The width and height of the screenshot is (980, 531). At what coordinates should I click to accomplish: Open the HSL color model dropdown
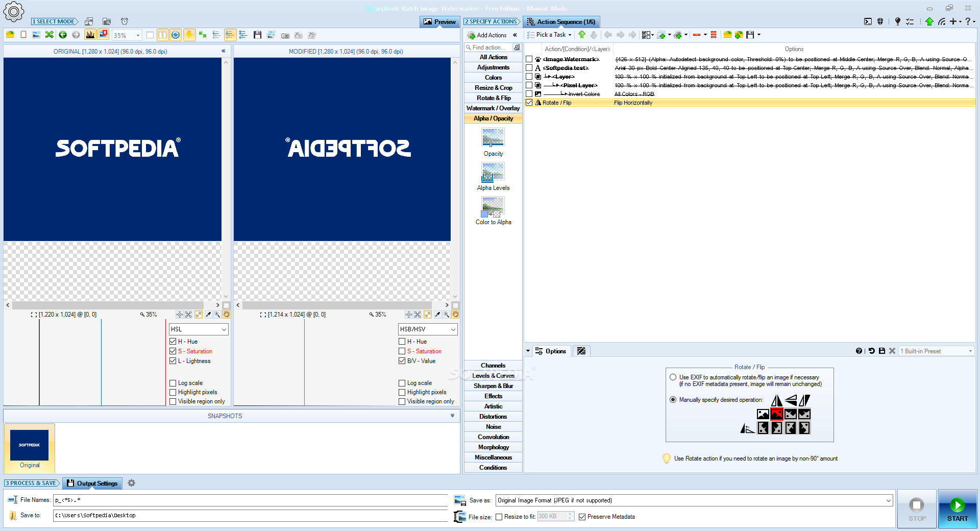point(199,329)
